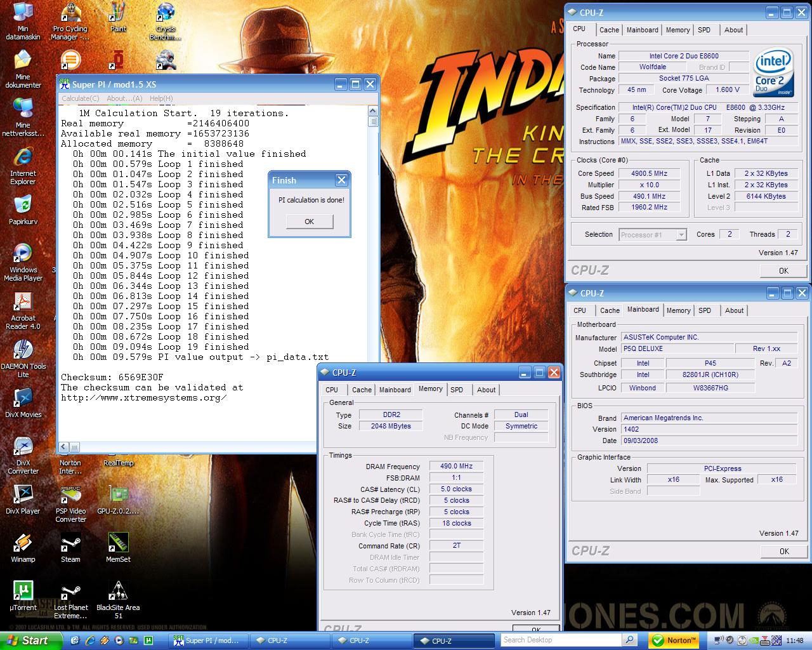Open DivX Player desktop icon

point(23,500)
